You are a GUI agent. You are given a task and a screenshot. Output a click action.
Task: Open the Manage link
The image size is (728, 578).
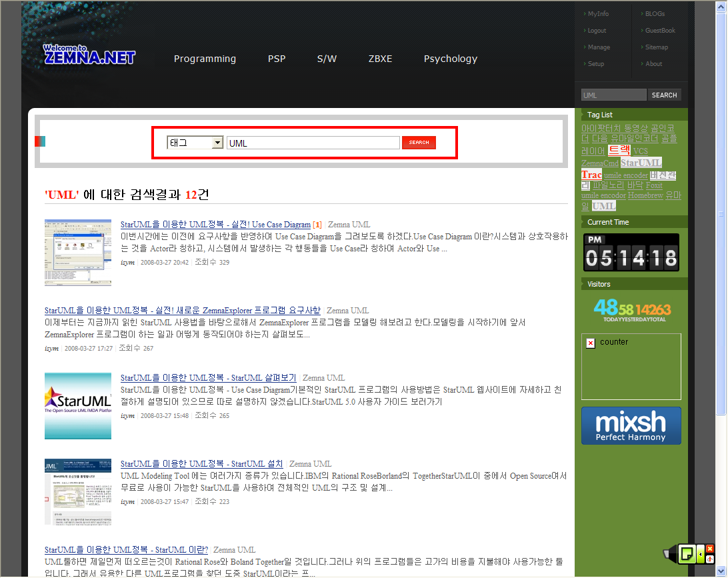tap(599, 47)
